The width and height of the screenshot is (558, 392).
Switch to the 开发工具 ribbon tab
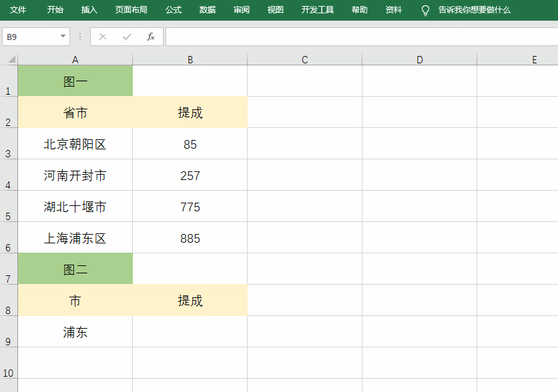pos(316,10)
